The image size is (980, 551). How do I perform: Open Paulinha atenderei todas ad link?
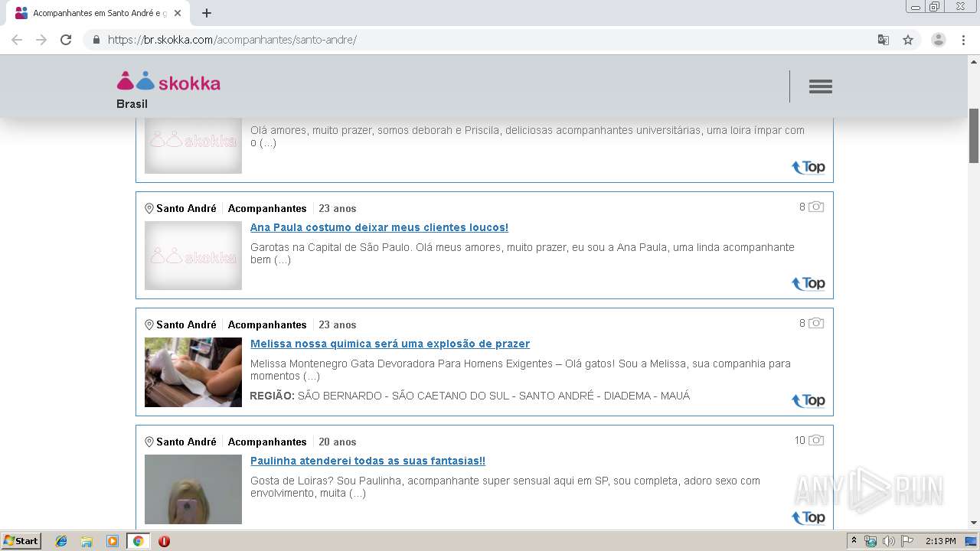[x=367, y=461]
